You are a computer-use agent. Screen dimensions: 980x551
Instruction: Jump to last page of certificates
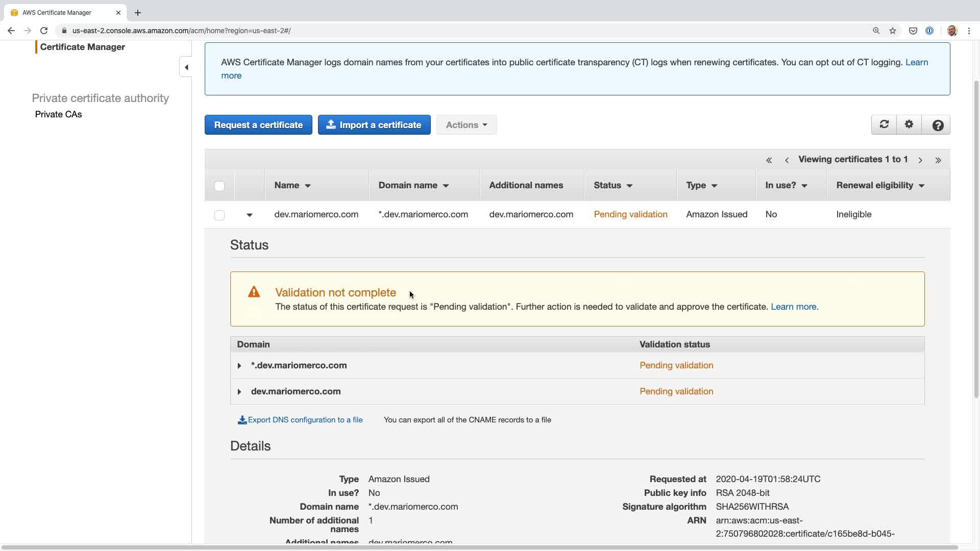[938, 160]
